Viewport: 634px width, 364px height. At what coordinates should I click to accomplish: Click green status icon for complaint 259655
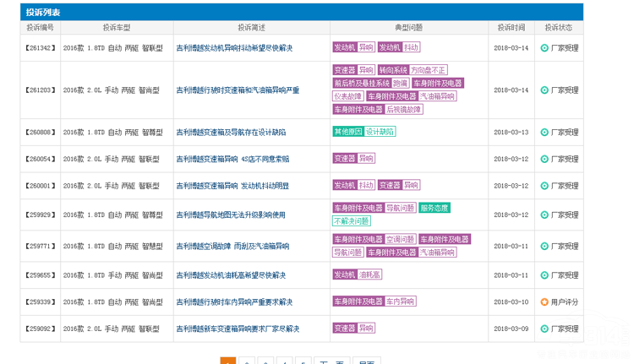(x=544, y=275)
